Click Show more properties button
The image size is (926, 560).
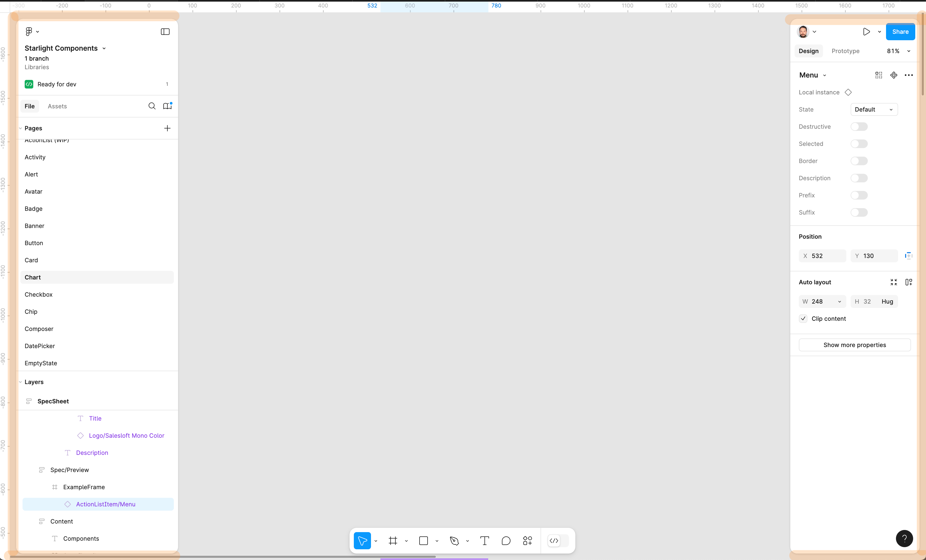coord(854,344)
